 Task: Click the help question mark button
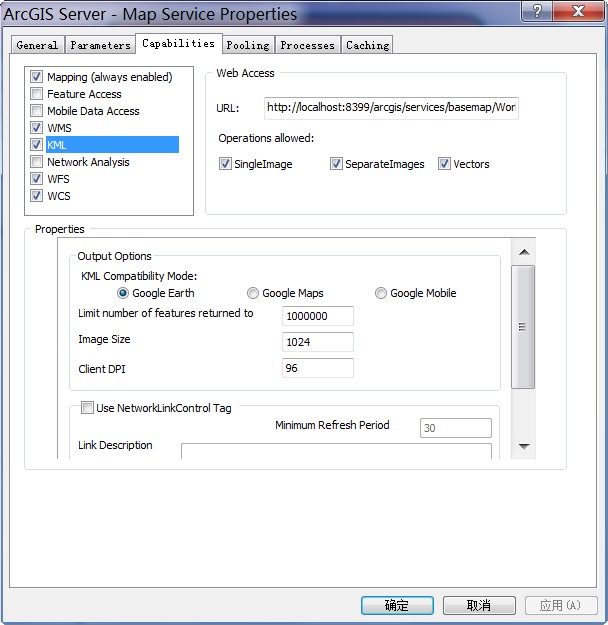[x=537, y=11]
